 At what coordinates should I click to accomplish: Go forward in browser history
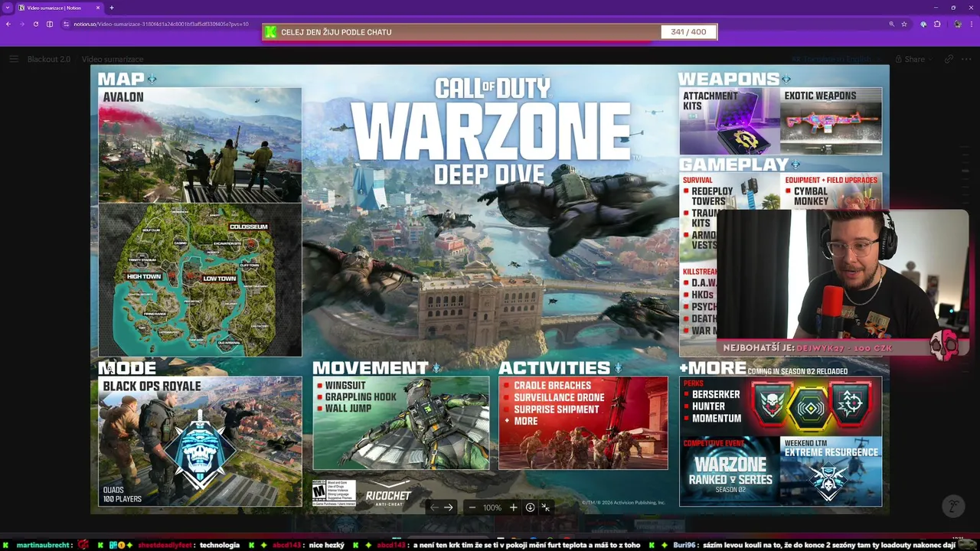(x=21, y=24)
